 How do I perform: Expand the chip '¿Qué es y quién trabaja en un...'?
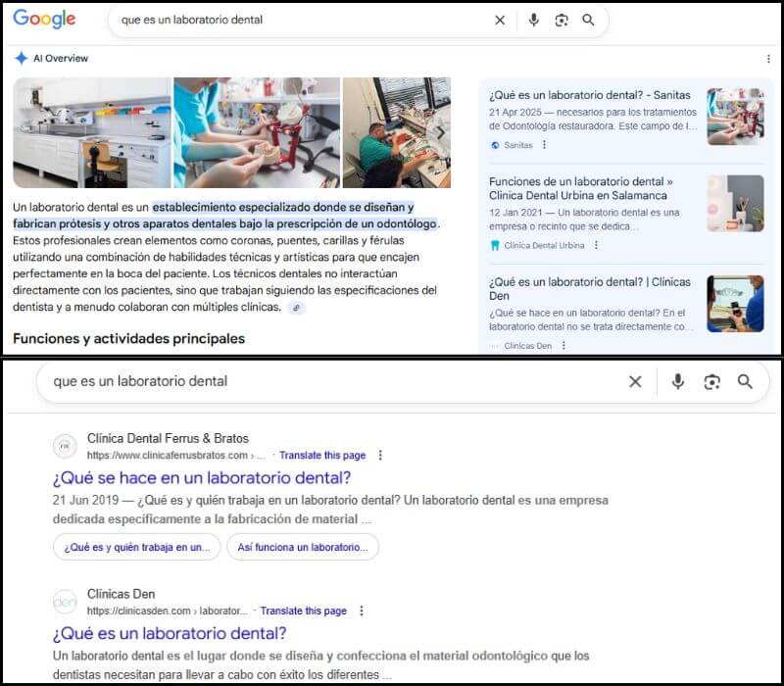[135, 547]
